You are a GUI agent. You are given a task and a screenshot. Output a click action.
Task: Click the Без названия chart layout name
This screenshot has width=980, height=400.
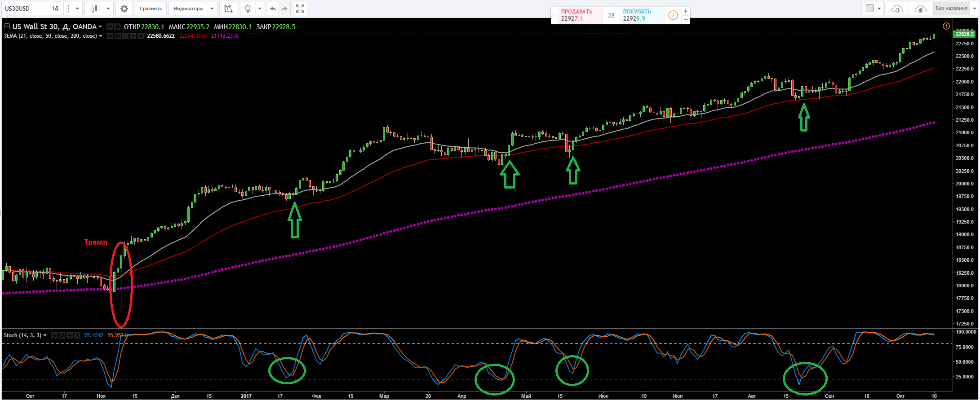(951, 9)
